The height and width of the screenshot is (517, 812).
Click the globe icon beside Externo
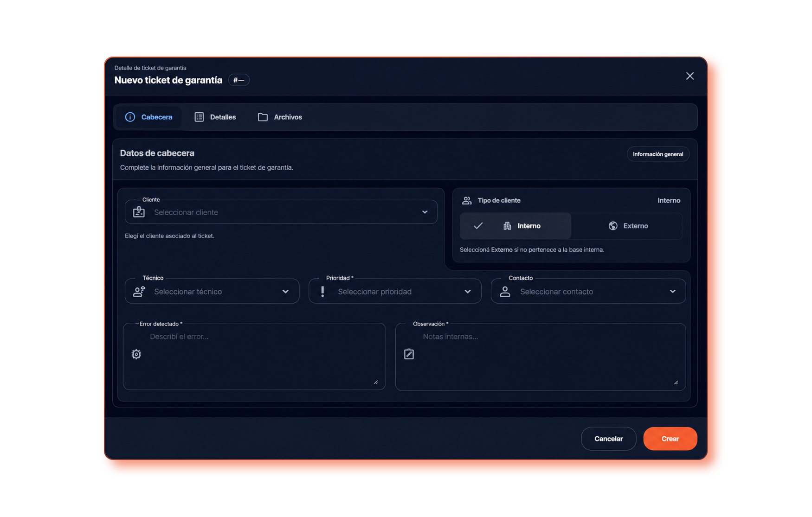613,226
